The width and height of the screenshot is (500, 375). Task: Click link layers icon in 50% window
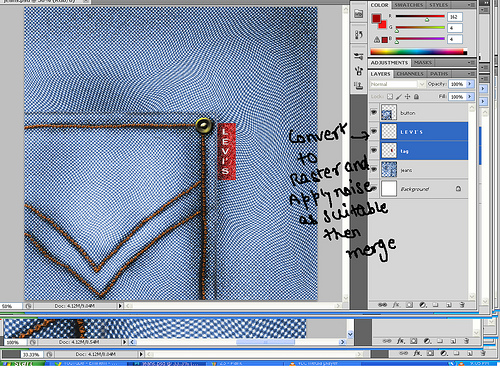tap(383, 305)
